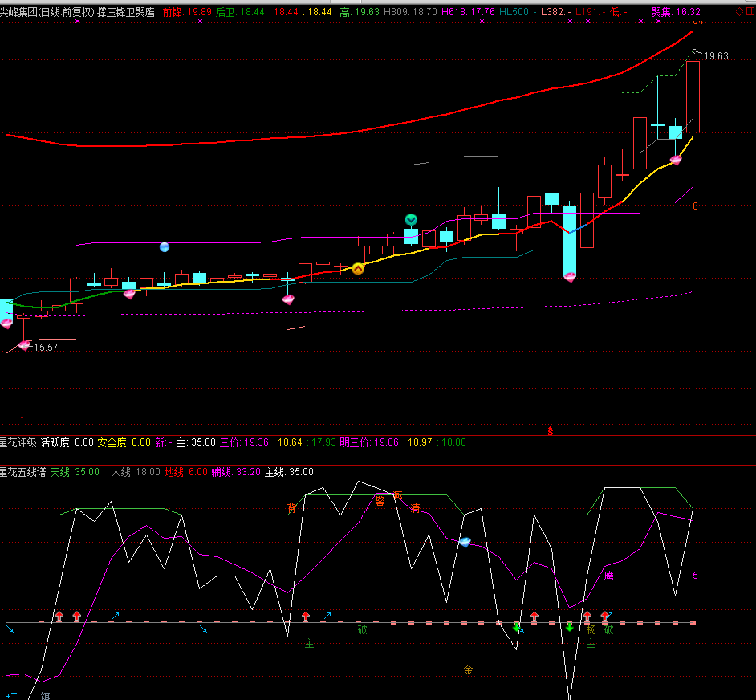Click the orange 金 signal label
Screen dimensions: 756x700
[x=468, y=669]
